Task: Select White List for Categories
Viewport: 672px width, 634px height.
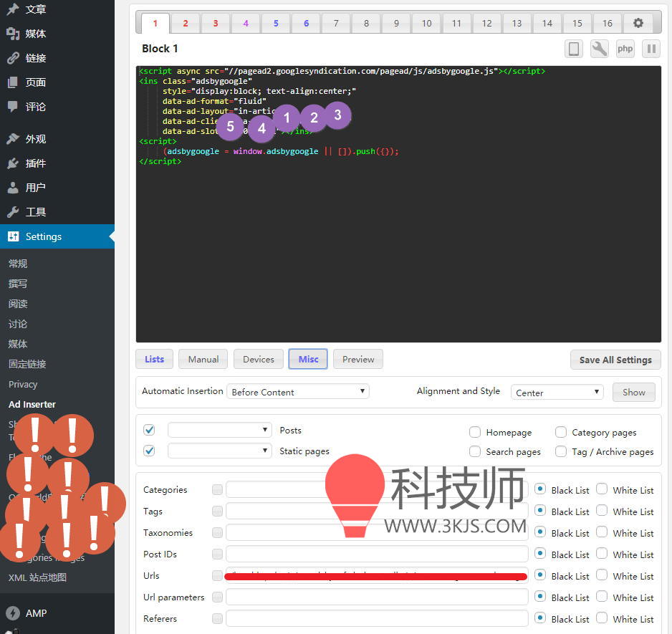Action: [602, 489]
